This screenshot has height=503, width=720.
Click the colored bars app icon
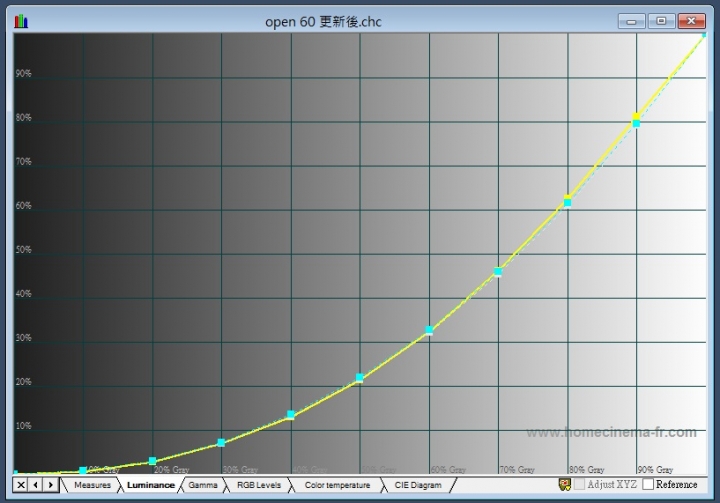[21, 21]
